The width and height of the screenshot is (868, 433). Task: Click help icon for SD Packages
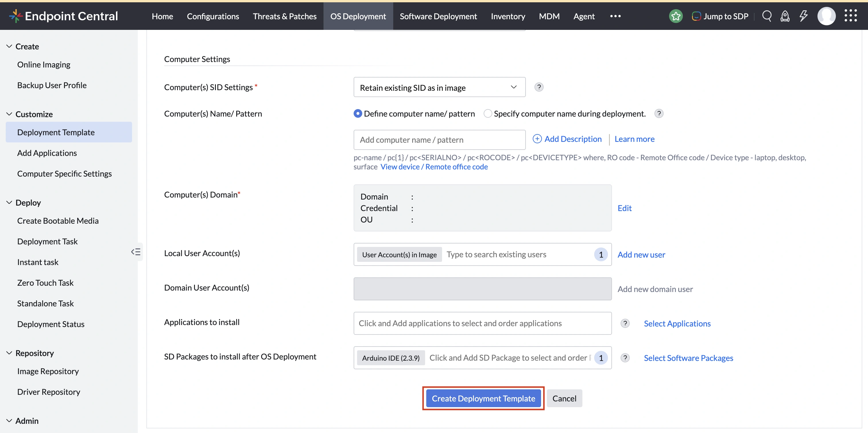pyautogui.click(x=625, y=357)
